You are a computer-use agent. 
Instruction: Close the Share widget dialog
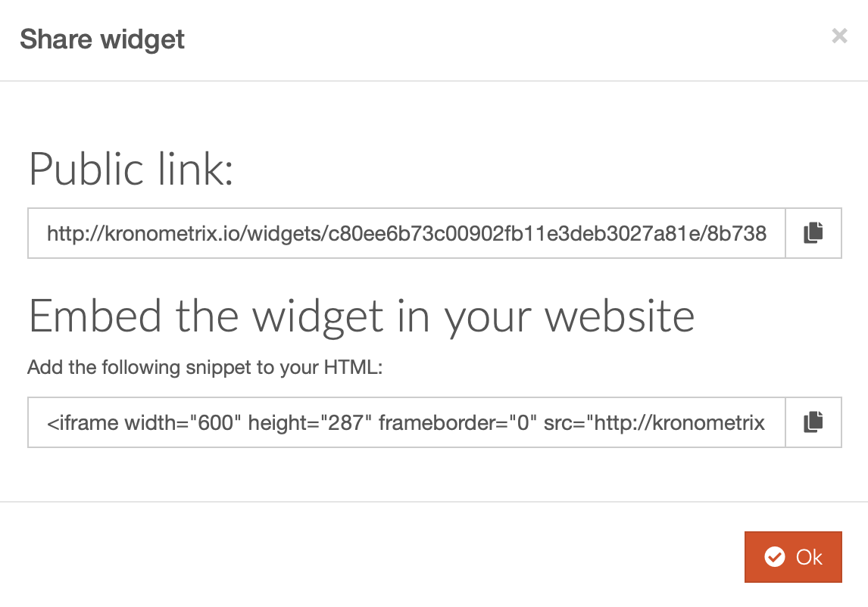pos(839,36)
